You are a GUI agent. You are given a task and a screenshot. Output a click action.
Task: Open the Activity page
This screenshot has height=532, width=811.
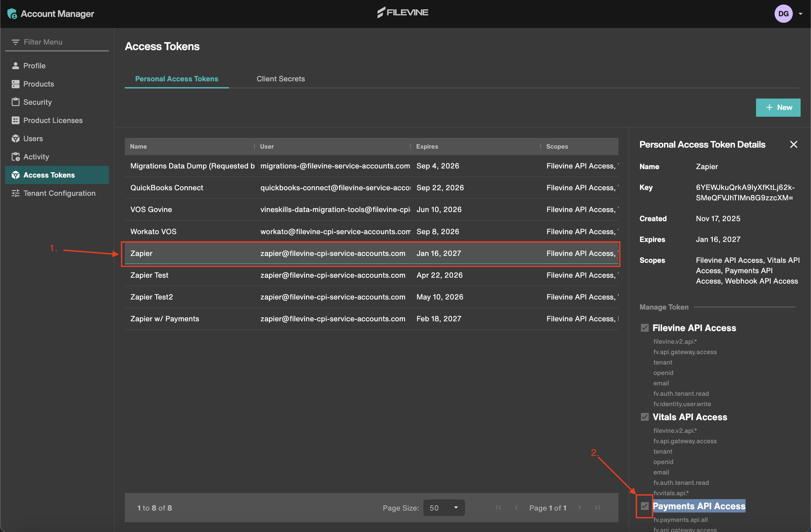(57, 157)
